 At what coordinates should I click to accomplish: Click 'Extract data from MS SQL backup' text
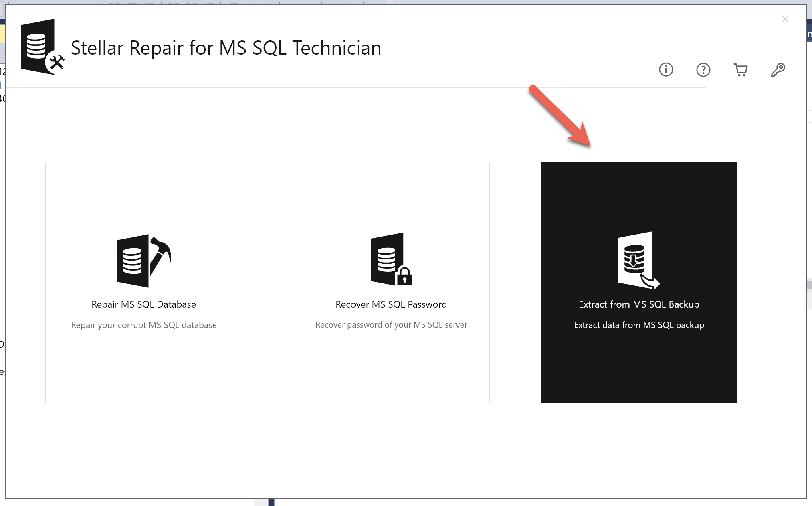click(639, 325)
